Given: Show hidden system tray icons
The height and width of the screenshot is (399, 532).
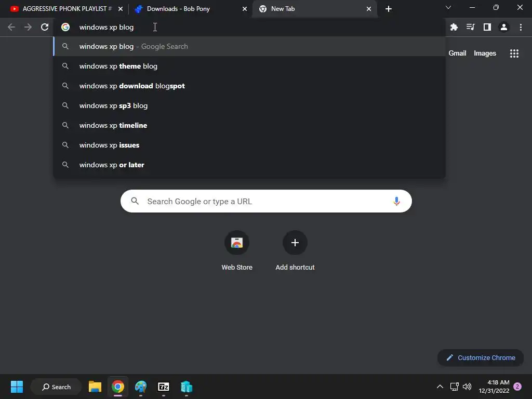Looking at the screenshot, I should coord(440,387).
